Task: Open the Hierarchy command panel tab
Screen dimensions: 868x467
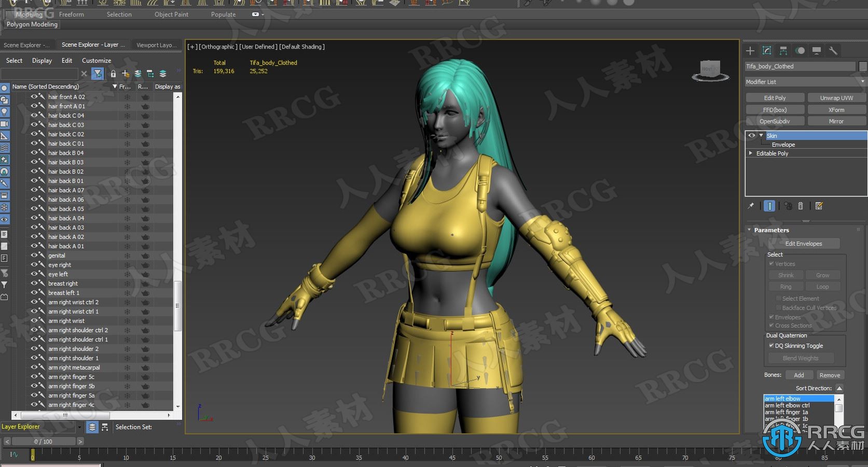Action: click(783, 50)
